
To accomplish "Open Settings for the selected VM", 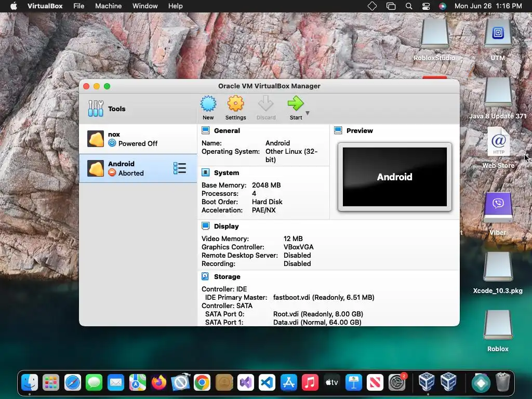I will (x=235, y=108).
